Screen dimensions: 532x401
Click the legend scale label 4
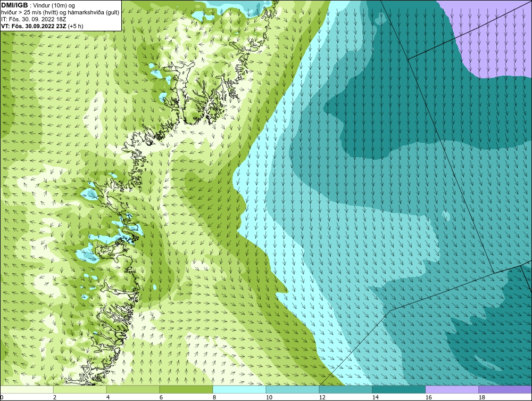pyautogui.click(x=107, y=397)
